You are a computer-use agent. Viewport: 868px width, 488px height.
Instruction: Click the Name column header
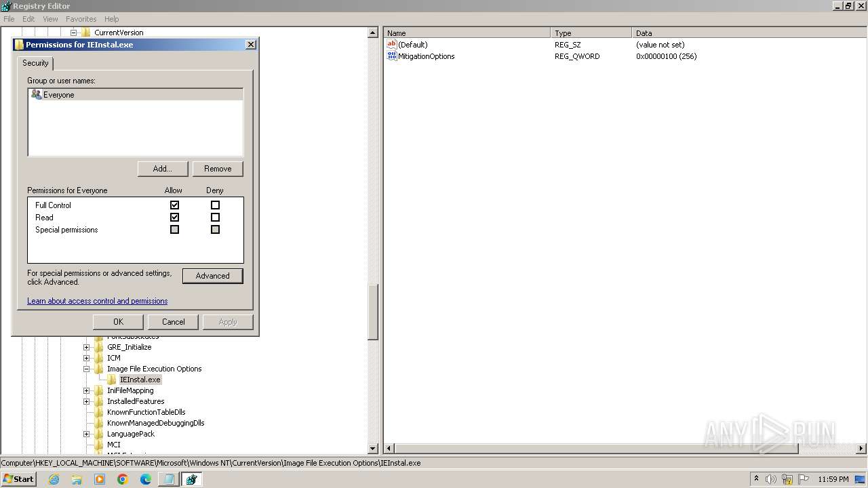(467, 33)
